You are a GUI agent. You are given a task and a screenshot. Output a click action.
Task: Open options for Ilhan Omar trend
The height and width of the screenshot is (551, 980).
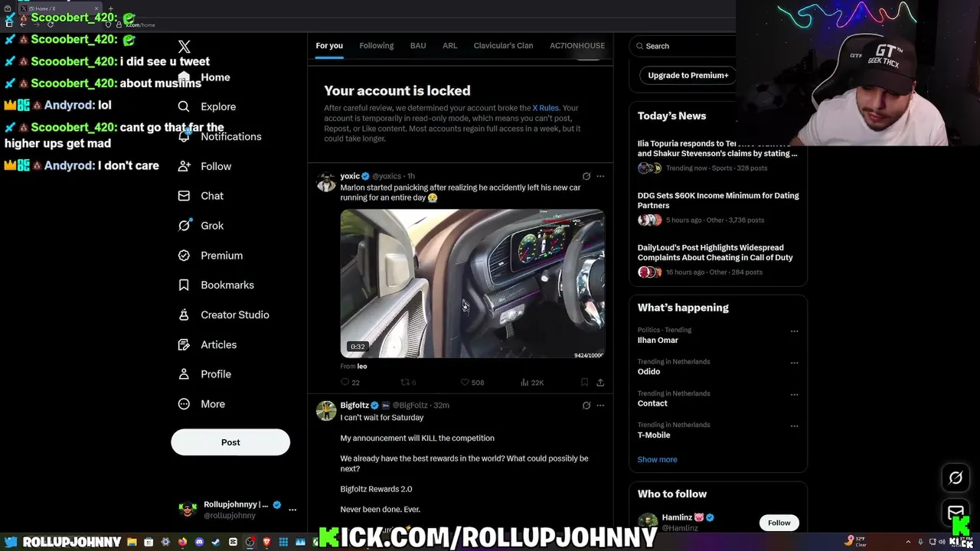(x=794, y=331)
